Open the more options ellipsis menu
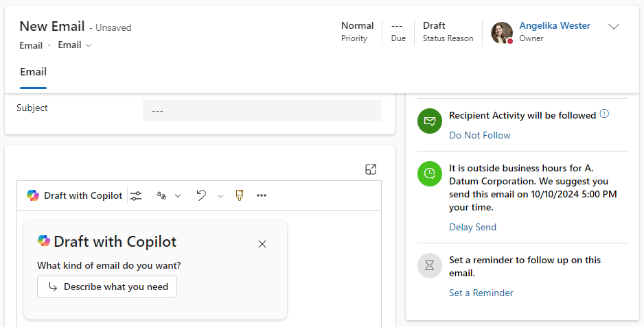The width and height of the screenshot is (644, 327). 262,195
